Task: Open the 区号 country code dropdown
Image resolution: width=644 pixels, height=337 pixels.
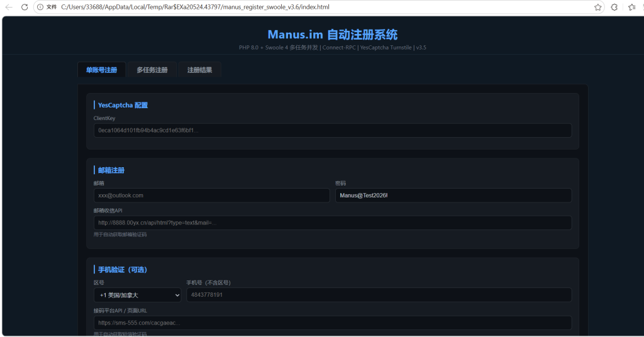Action: coord(137,295)
